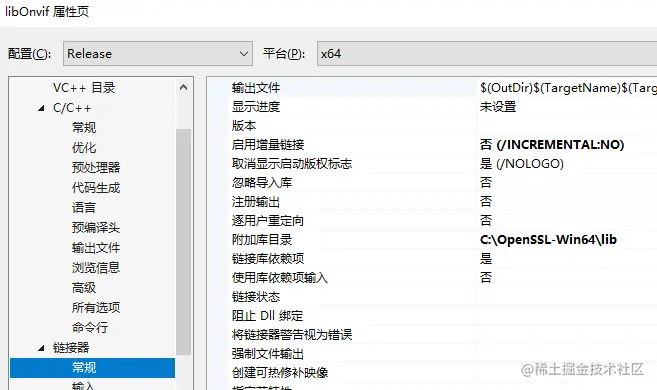
Task: Select 高级 tree item
Action: tap(84, 288)
